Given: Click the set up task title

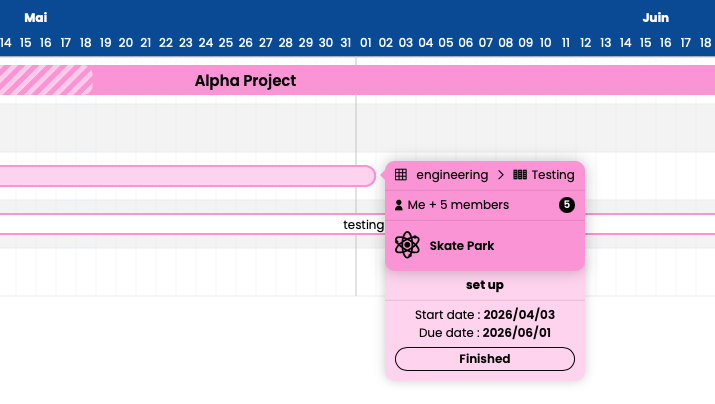Looking at the screenshot, I should tap(485, 285).
